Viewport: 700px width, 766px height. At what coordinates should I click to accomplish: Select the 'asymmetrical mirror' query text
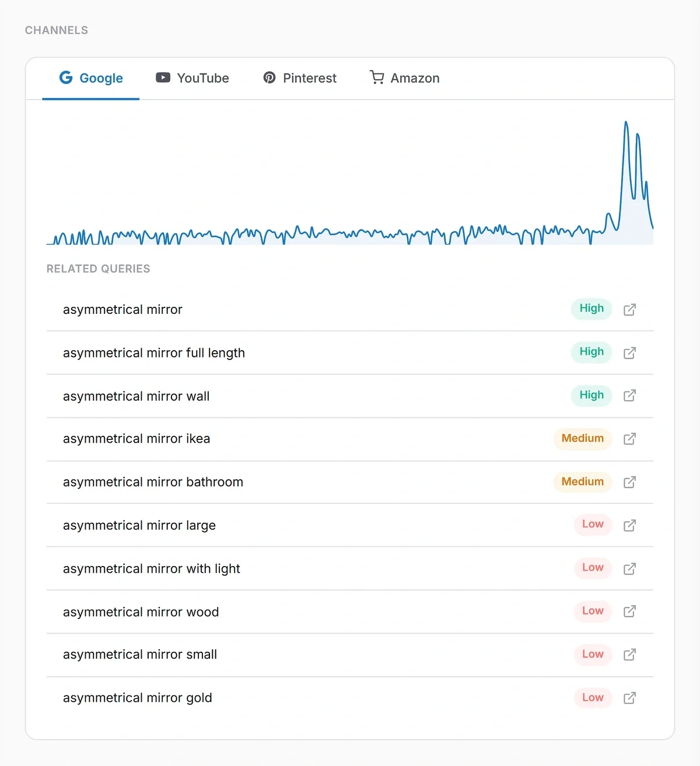[x=123, y=310]
